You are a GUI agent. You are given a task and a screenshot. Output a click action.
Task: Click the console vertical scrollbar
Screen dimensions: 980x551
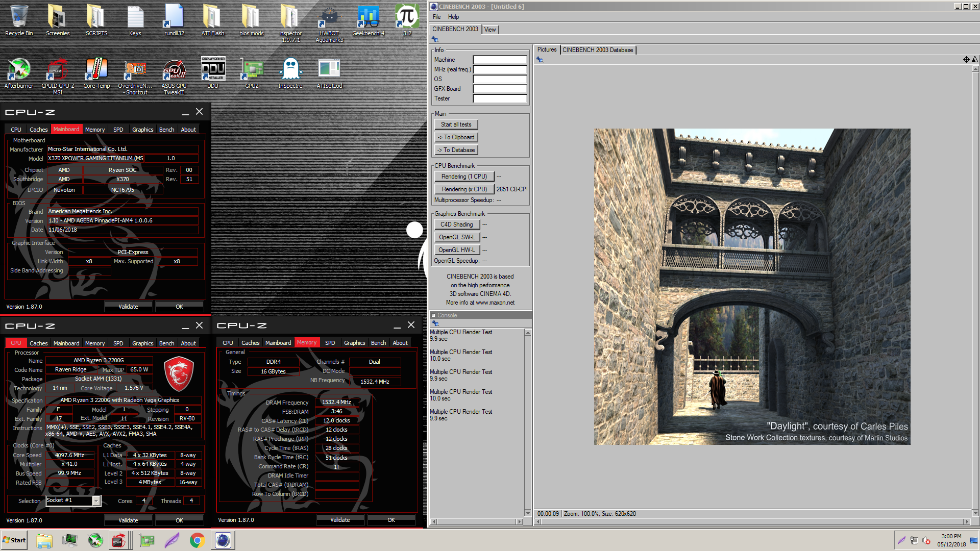pyautogui.click(x=528, y=422)
